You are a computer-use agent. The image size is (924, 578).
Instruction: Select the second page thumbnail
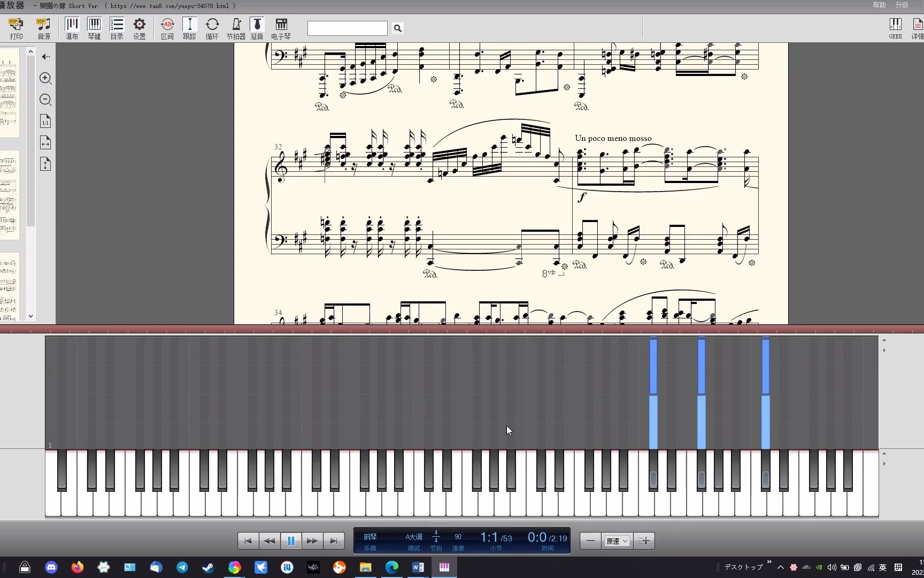click(x=9, y=195)
